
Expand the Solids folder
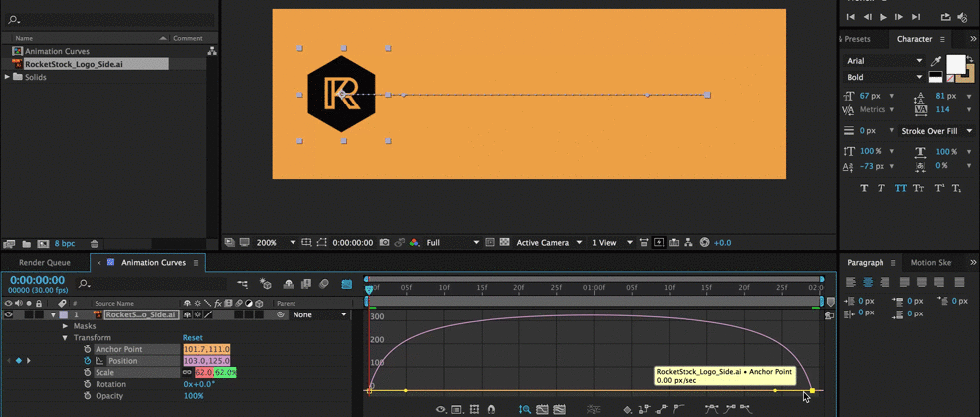point(7,77)
